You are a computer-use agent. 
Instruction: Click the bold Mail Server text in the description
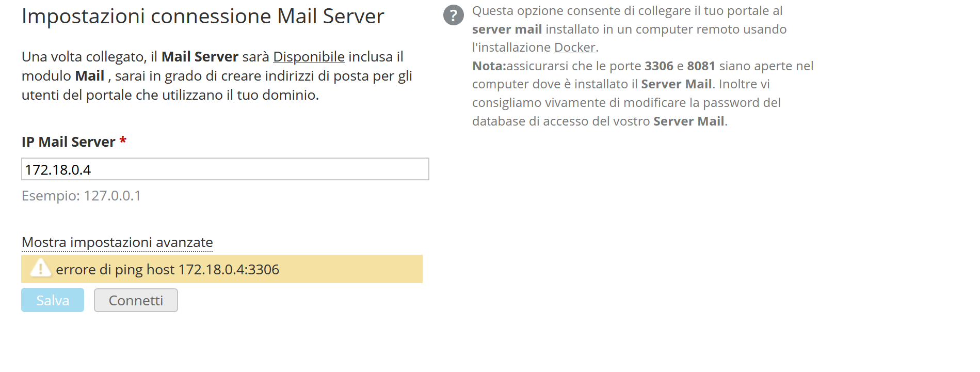(x=200, y=57)
